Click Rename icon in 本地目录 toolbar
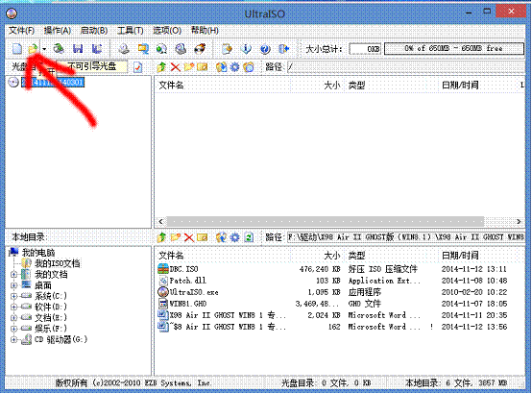This screenshot has width=532, height=394. (203, 237)
